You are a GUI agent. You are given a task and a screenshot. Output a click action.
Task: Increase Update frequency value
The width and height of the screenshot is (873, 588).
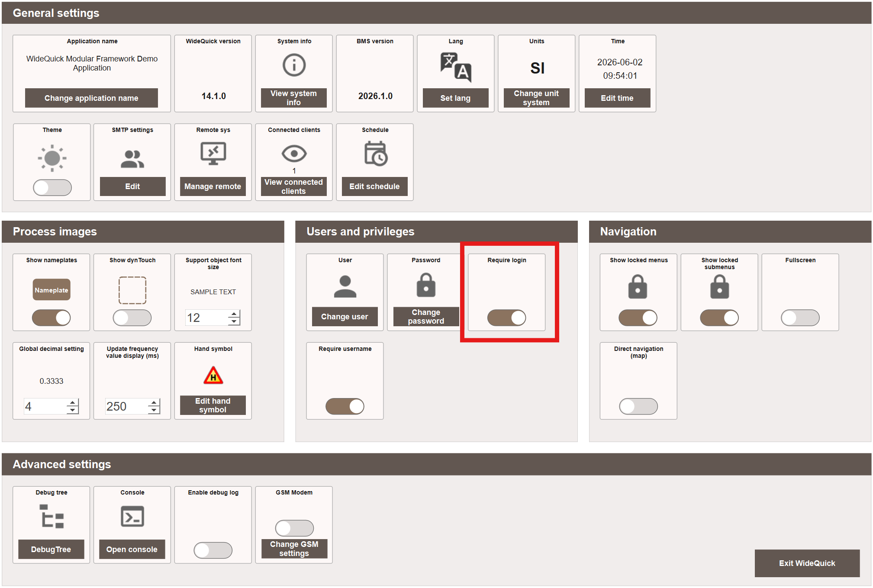click(154, 402)
